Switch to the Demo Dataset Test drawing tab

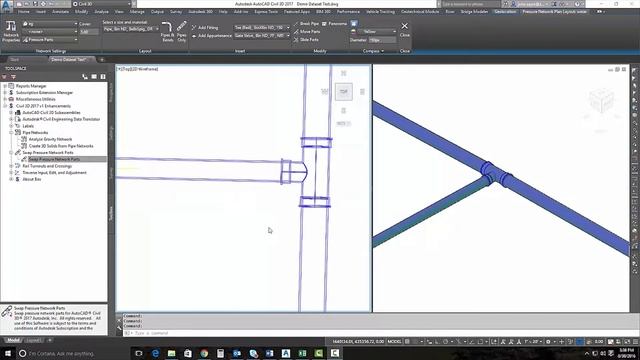(69, 60)
